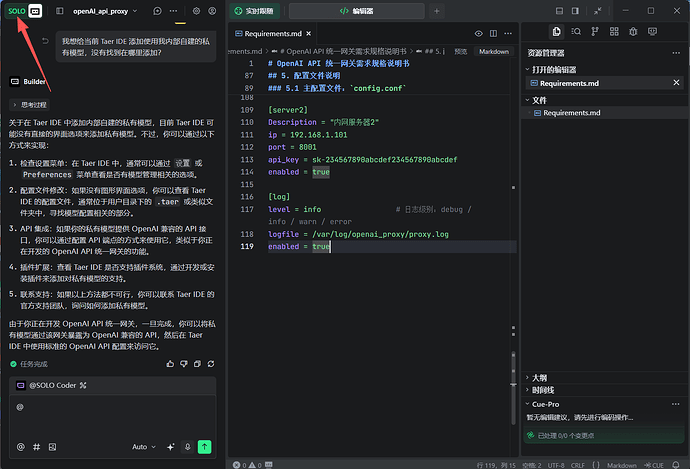
Task: Toggle the chat sidebar layout icon
Action: (60, 11)
